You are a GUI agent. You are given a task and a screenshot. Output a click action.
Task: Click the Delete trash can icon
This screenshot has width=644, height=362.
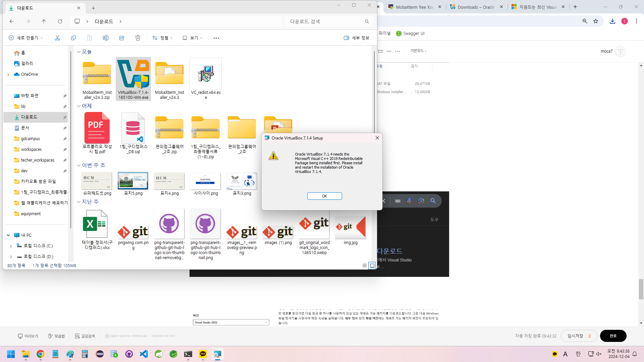coord(138,38)
